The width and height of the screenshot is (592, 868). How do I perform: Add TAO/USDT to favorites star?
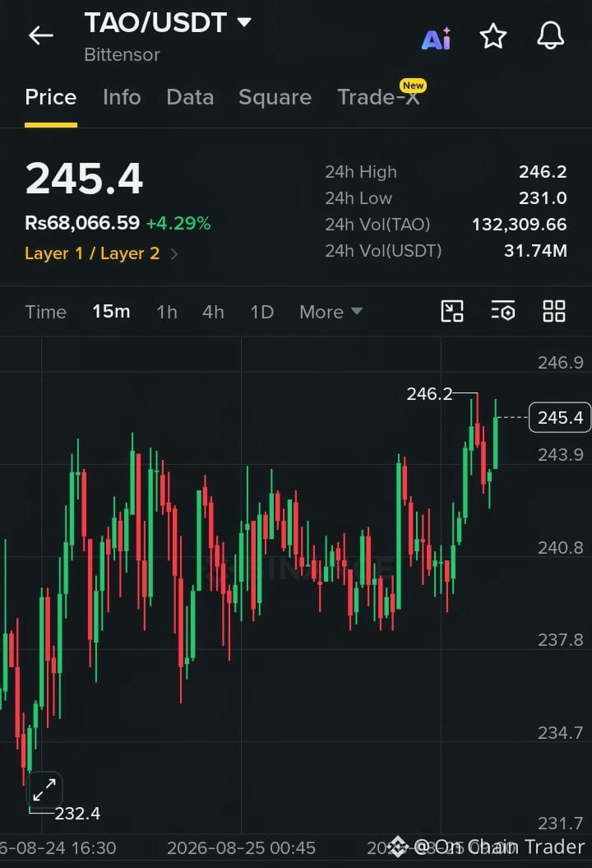(493, 36)
